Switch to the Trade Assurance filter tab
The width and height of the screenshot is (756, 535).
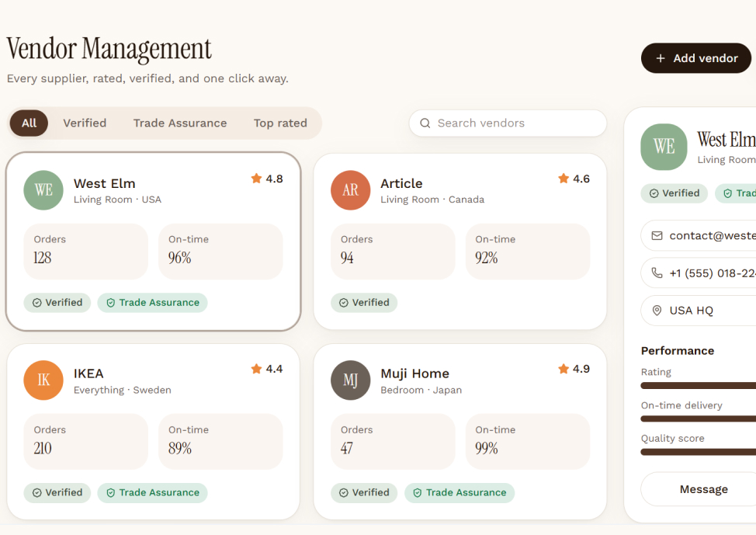[x=180, y=123]
